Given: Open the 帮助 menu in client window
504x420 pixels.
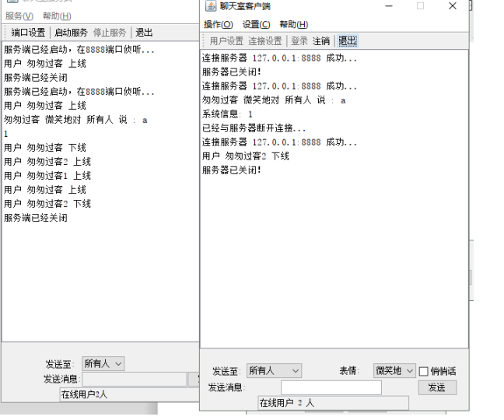Looking at the screenshot, I should tap(293, 25).
